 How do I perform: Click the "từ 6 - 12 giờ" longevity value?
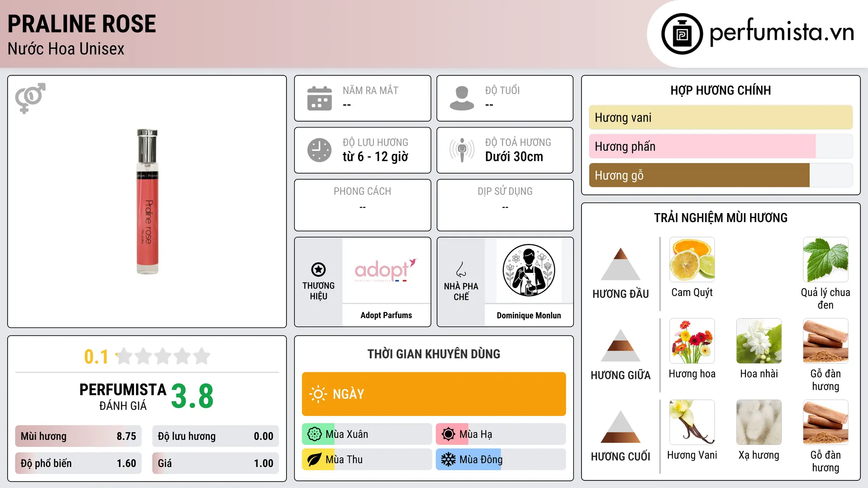[376, 157]
